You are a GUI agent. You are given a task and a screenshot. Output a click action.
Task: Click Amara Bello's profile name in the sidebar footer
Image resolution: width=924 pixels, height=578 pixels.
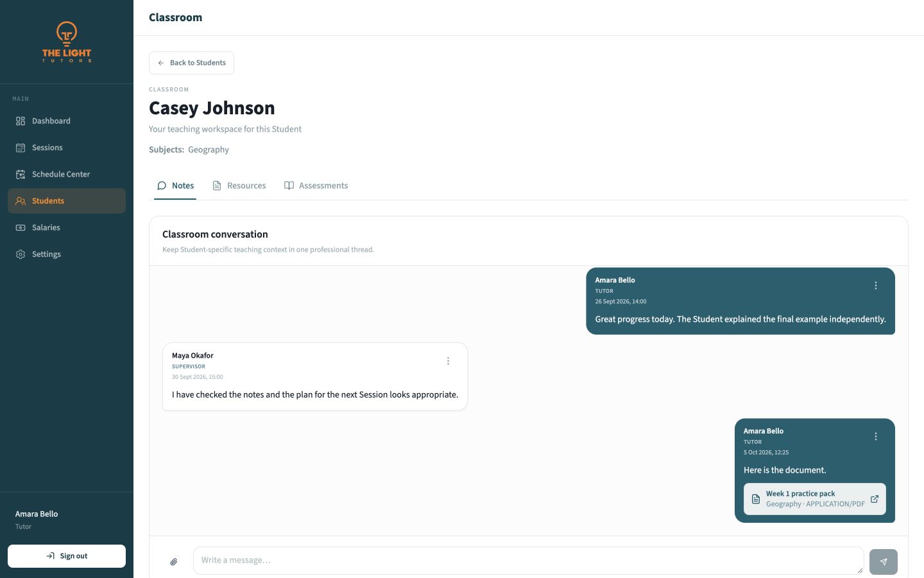pos(37,514)
